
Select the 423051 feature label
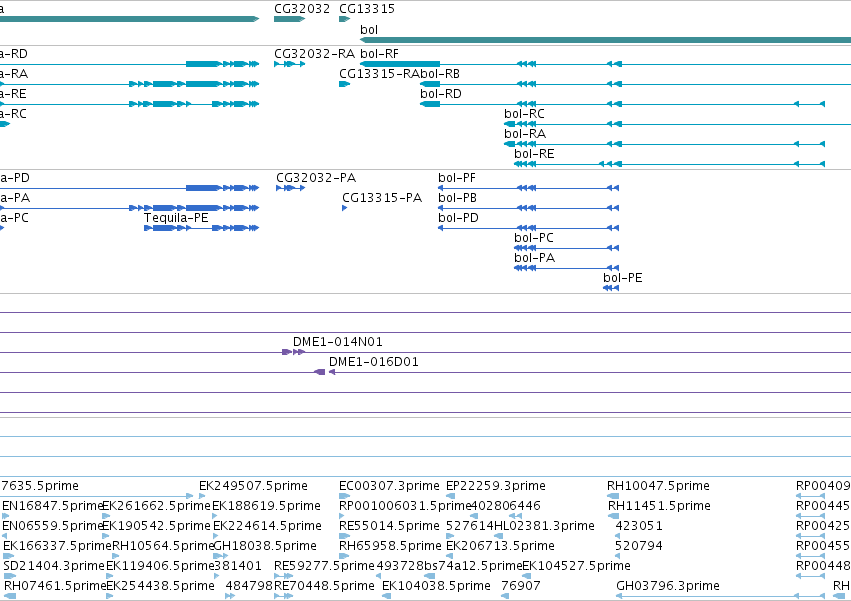[639, 526]
